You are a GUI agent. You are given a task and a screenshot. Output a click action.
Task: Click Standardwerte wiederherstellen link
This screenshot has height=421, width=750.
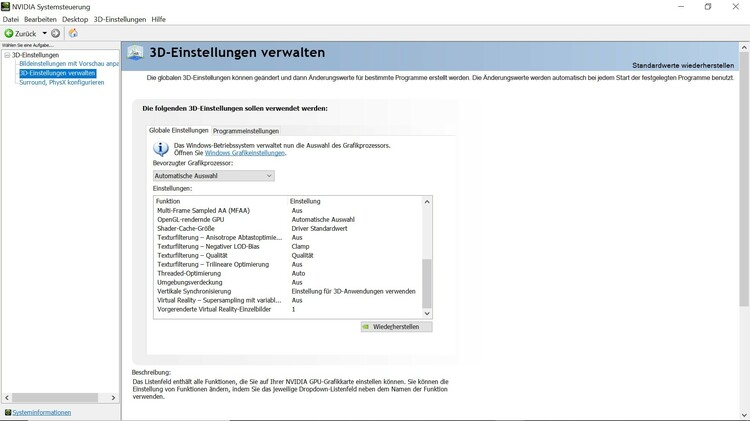[x=683, y=66]
